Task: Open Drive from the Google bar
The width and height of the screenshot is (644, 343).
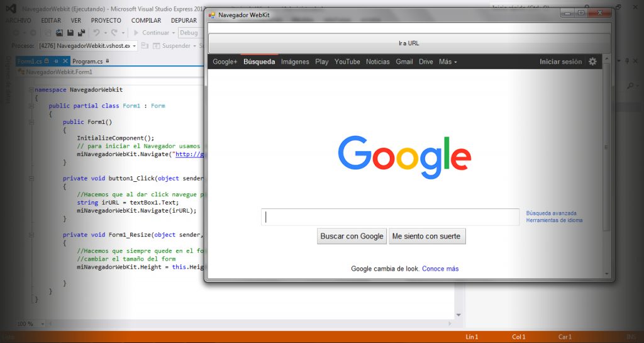Action: [426, 62]
